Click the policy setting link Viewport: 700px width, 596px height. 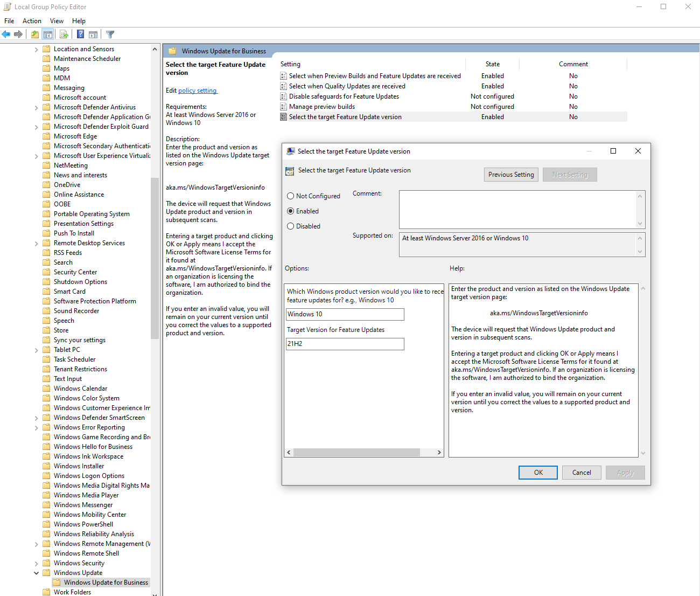(198, 91)
